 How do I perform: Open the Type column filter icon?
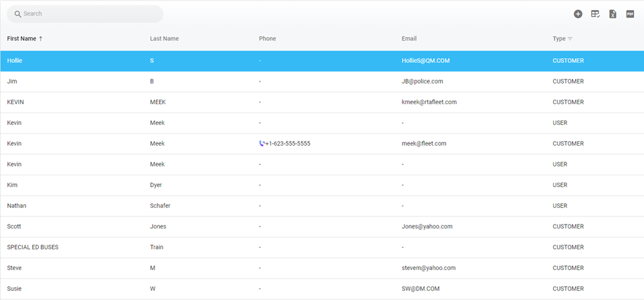coord(570,39)
